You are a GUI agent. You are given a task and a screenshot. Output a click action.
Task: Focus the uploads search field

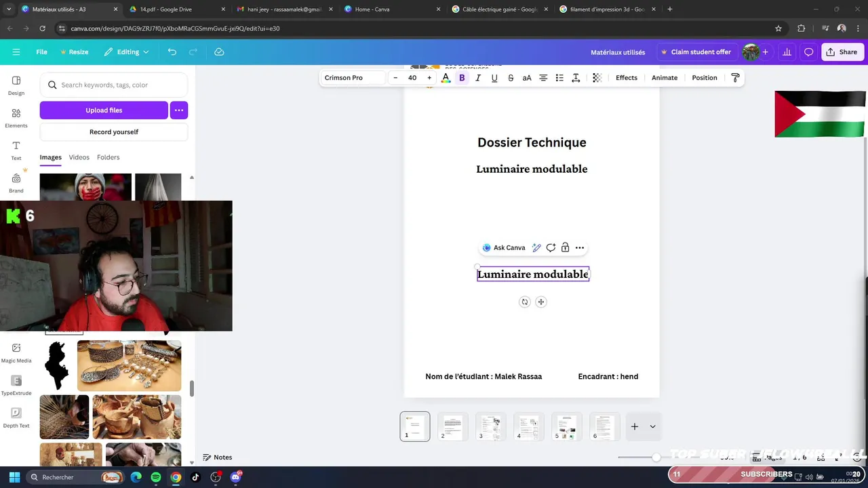click(114, 85)
